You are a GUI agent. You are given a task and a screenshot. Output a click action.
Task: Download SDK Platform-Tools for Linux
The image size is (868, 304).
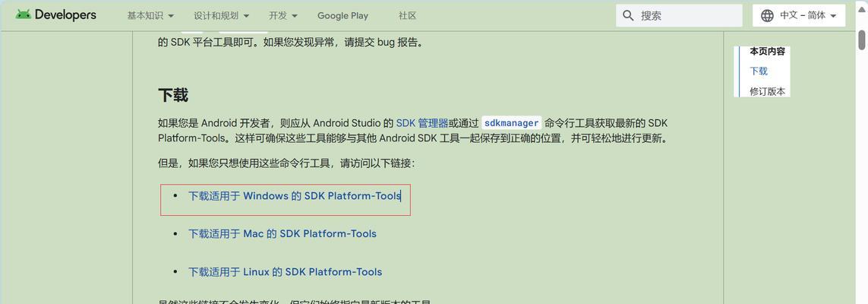point(285,272)
